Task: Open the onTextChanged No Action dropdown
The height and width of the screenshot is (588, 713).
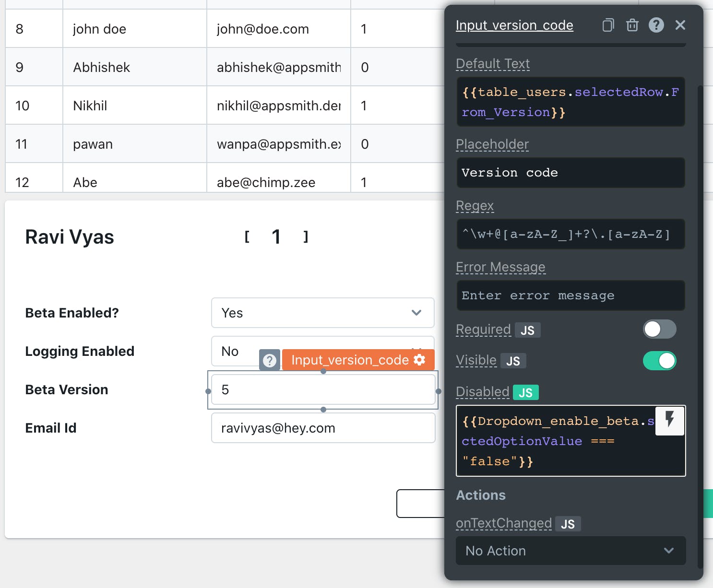Action: 570,551
